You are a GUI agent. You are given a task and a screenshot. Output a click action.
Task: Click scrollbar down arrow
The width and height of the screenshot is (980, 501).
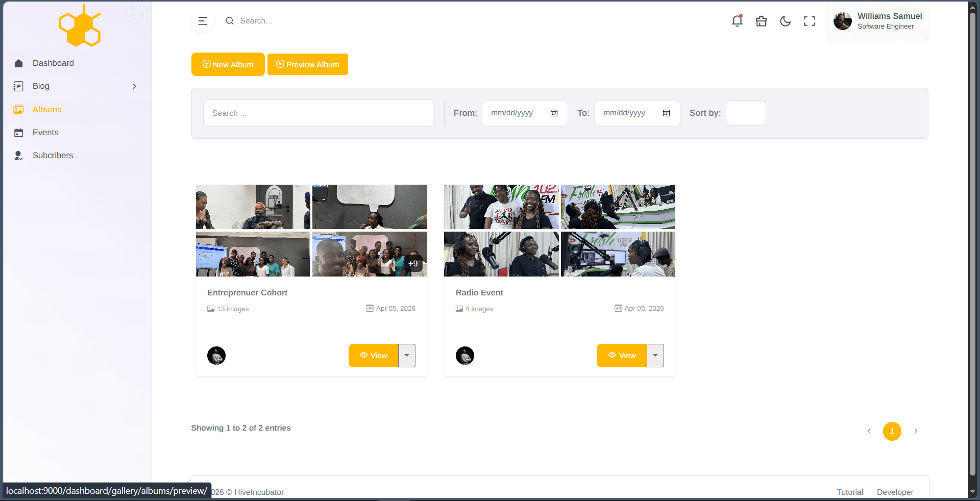[973, 492]
